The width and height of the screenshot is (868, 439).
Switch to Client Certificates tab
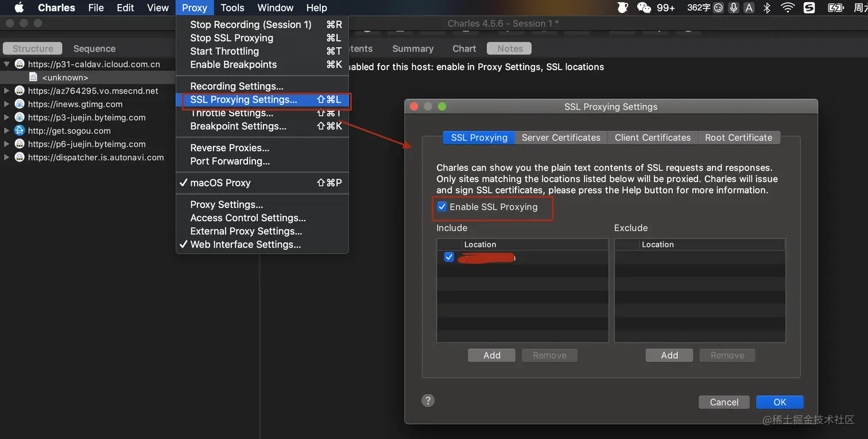(x=653, y=137)
